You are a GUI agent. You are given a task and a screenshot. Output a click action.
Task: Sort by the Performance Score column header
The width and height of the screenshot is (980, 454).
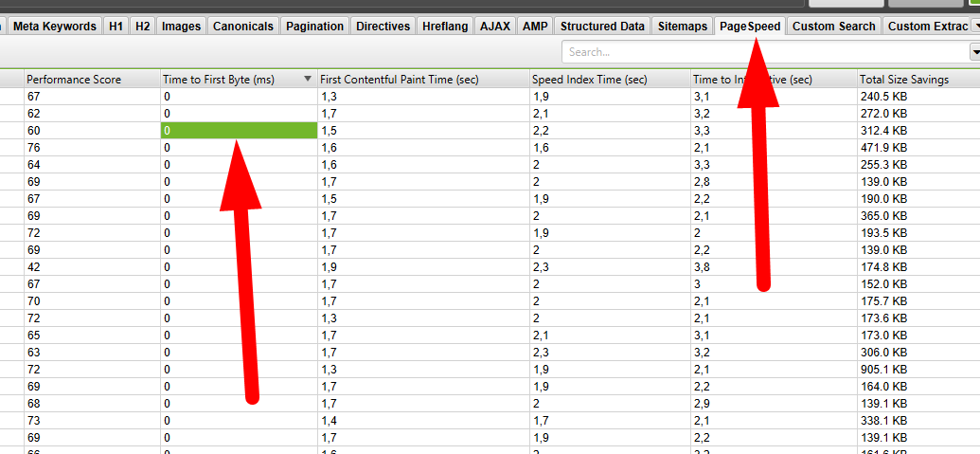pyautogui.click(x=92, y=80)
